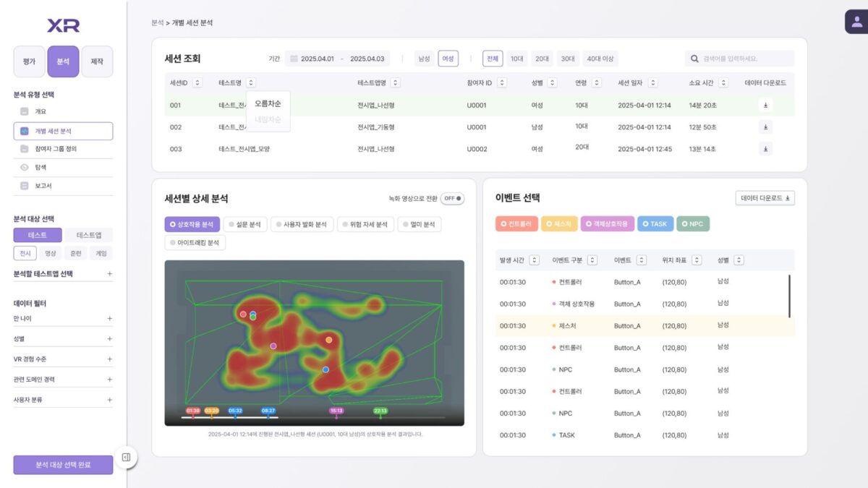This screenshot has height=488, width=868.
Task: Toggle the 녹화 영상으로 전환 switch
Action: 453,198
